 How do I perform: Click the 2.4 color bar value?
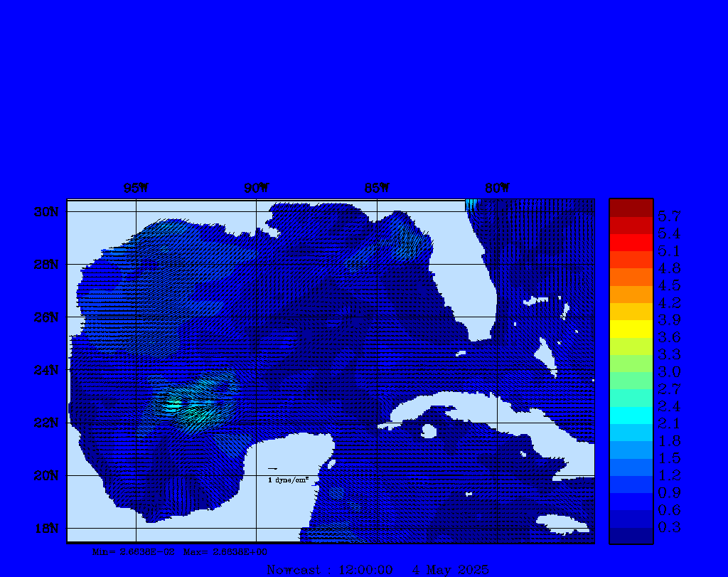[669, 406]
